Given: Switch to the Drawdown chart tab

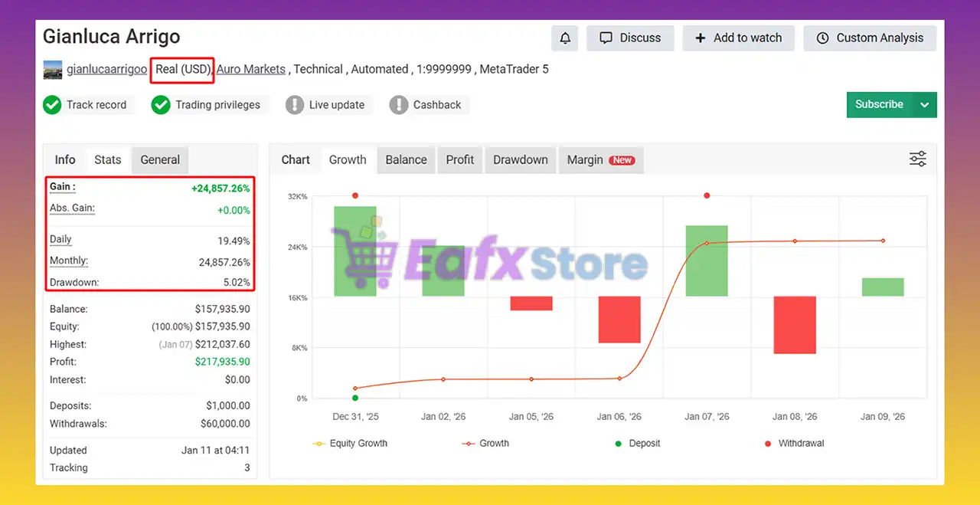Looking at the screenshot, I should tap(520, 160).
